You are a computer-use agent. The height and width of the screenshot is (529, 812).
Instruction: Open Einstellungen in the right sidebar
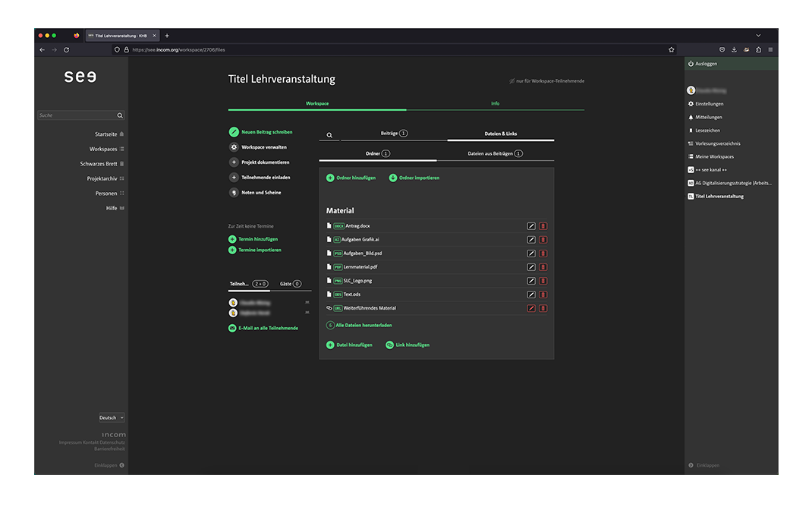[x=705, y=104]
